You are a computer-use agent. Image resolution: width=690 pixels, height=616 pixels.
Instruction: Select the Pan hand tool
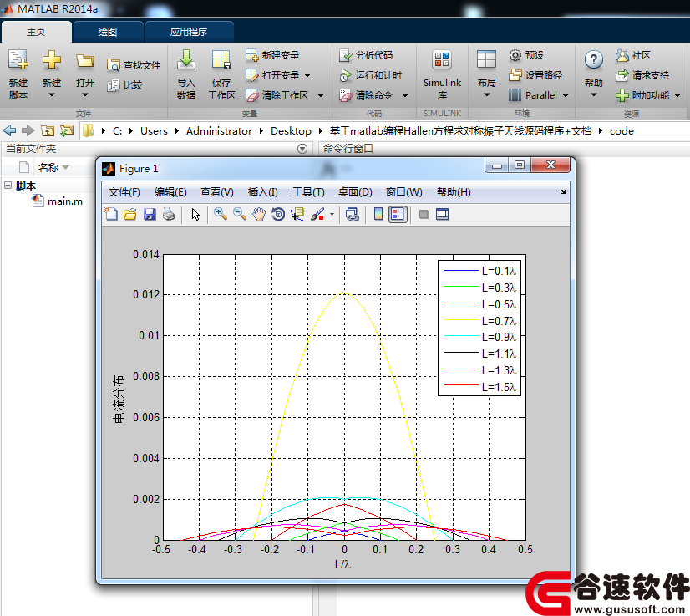click(x=259, y=215)
